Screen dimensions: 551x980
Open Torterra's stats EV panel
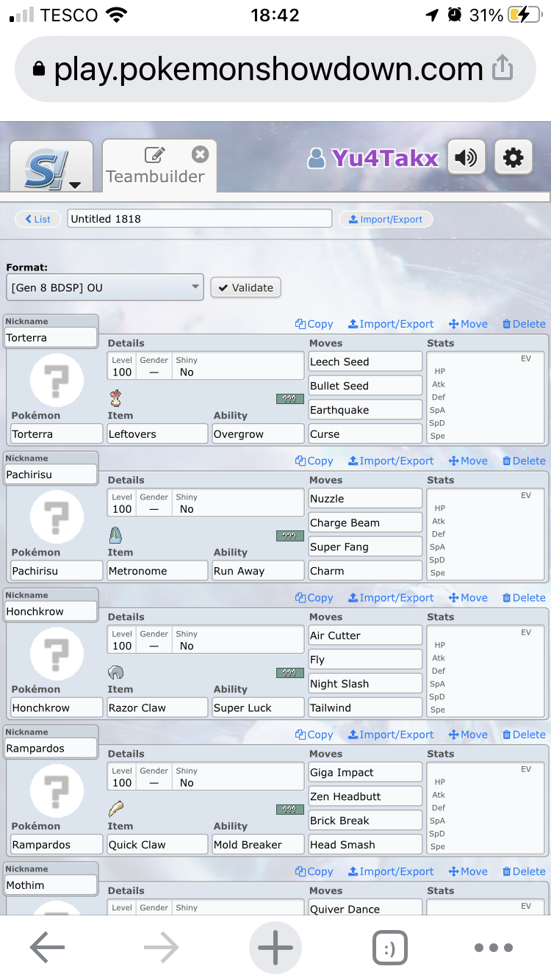(486, 397)
